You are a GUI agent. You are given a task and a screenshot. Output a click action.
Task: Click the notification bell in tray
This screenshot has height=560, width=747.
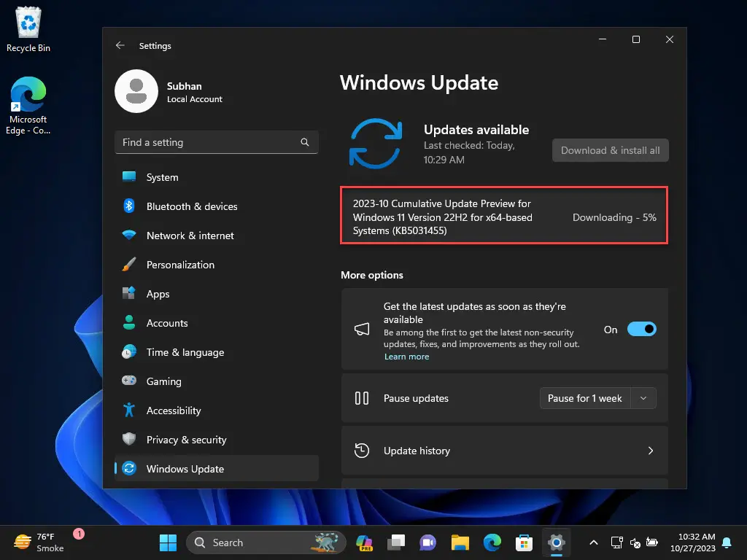click(727, 542)
